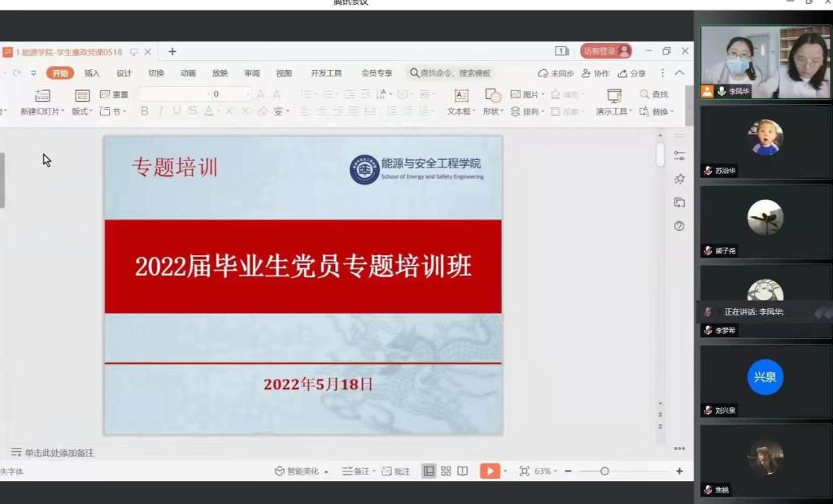
Task: Click the zoom in plus button
Action: [x=679, y=471]
